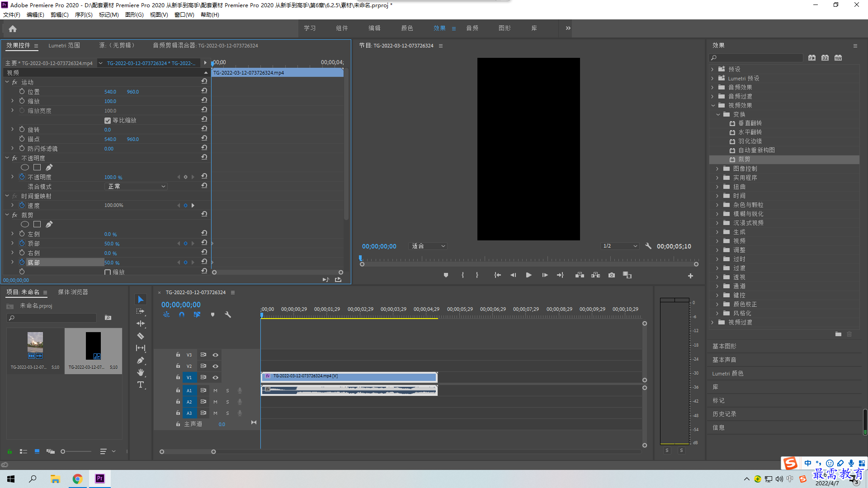The height and width of the screenshot is (488, 868).
Task: Select the Selection tool arrow
Action: point(141,300)
